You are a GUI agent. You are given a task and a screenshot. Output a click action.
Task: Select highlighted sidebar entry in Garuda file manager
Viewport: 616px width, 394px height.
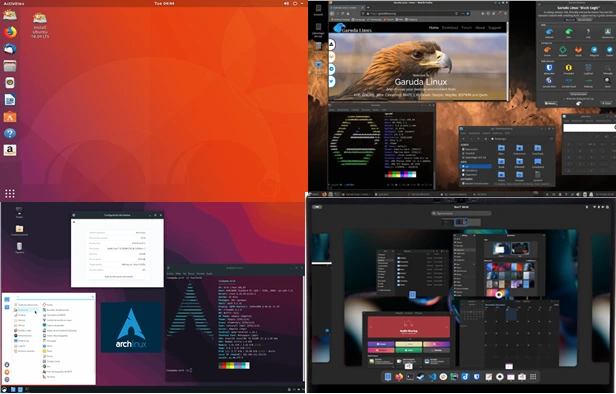tap(476, 167)
